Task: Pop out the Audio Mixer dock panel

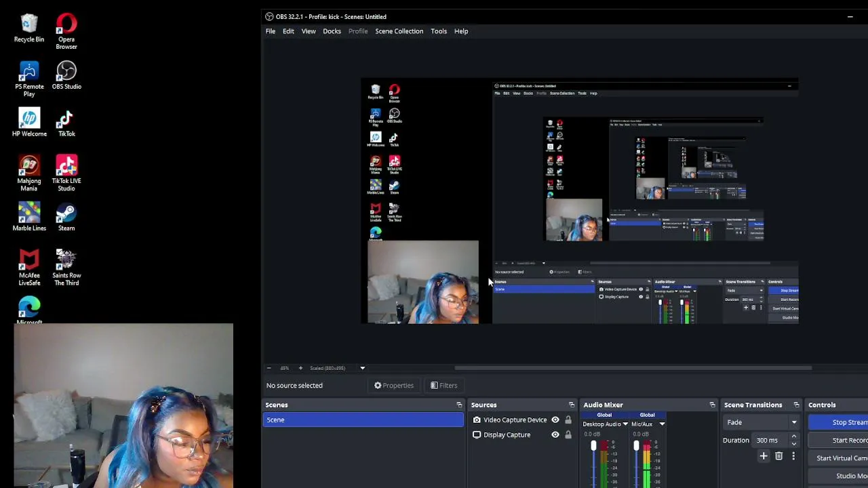Action: point(712,405)
